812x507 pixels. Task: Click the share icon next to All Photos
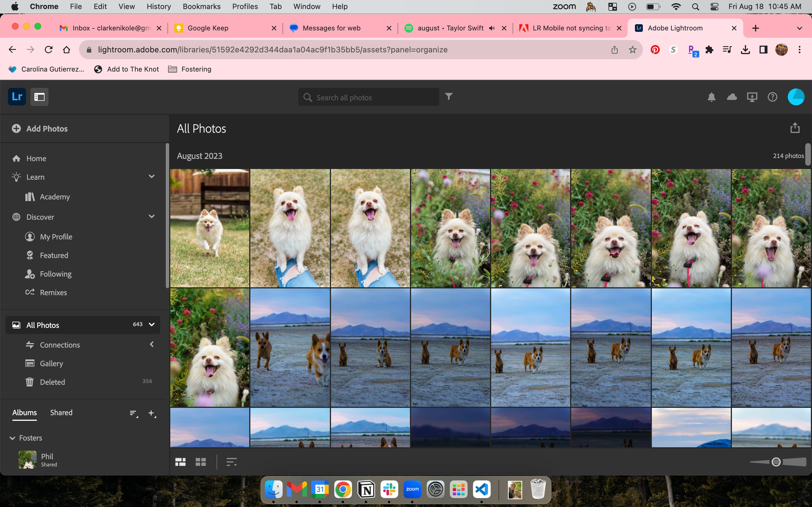(795, 128)
